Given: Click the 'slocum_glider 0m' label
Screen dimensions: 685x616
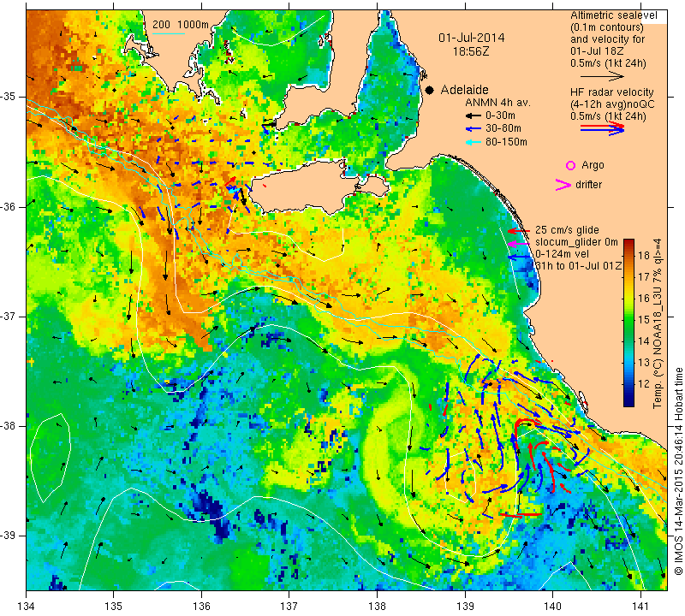Looking at the screenshot, I should [576, 242].
